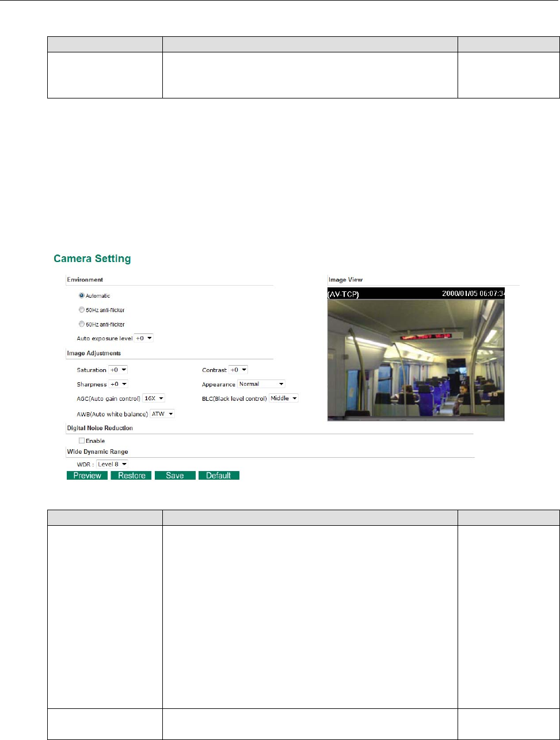Viewport: 560px width, 740px height.
Task: Open the AWB auto white balance dropdown
Action: pyautogui.click(x=162, y=414)
